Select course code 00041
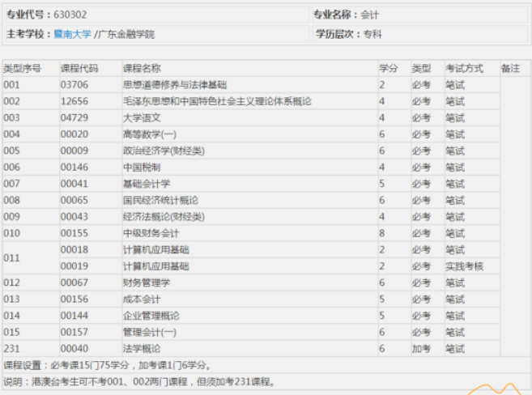Viewport: 532px width, 395px height. coord(74,184)
